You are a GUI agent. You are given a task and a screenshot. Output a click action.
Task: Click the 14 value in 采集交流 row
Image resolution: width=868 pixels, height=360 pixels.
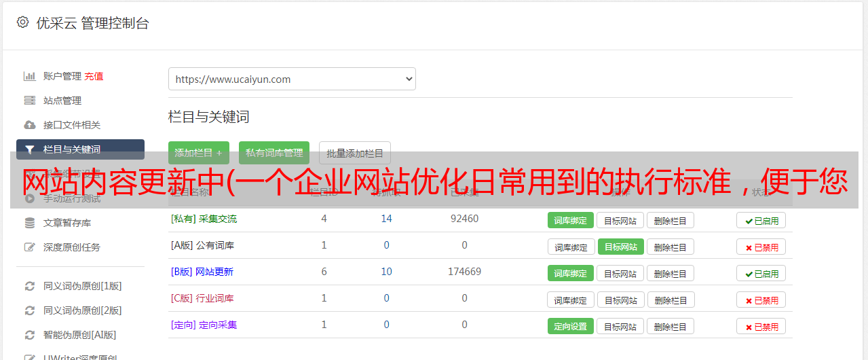coord(386,219)
